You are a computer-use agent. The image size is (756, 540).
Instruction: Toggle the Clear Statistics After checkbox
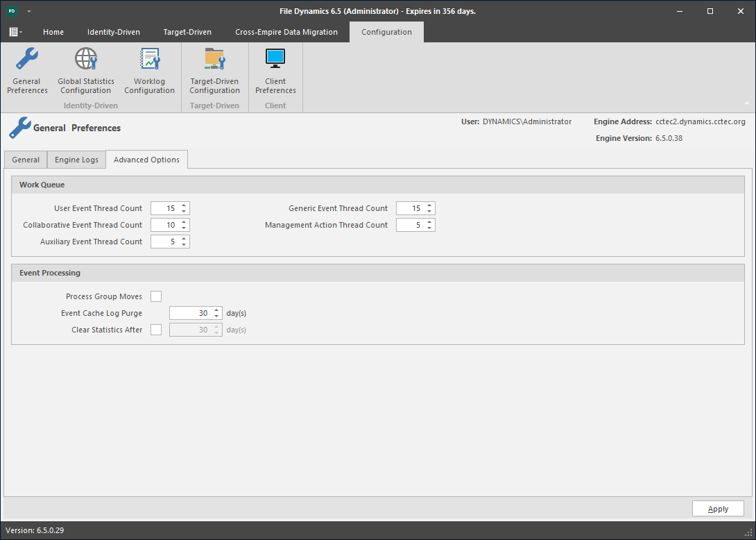(156, 330)
